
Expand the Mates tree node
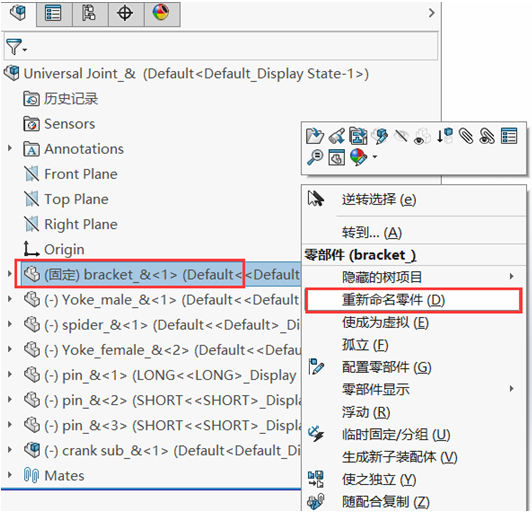tap(10, 475)
